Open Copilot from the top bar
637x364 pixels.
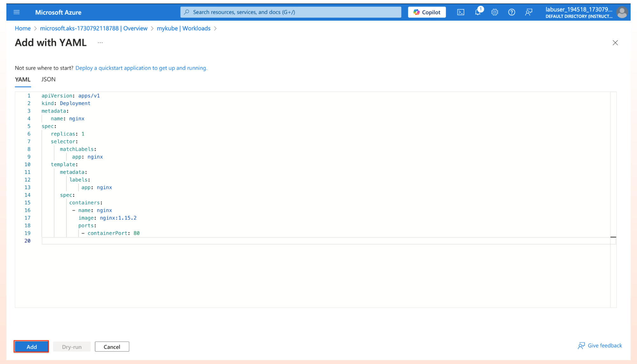[x=427, y=12]
